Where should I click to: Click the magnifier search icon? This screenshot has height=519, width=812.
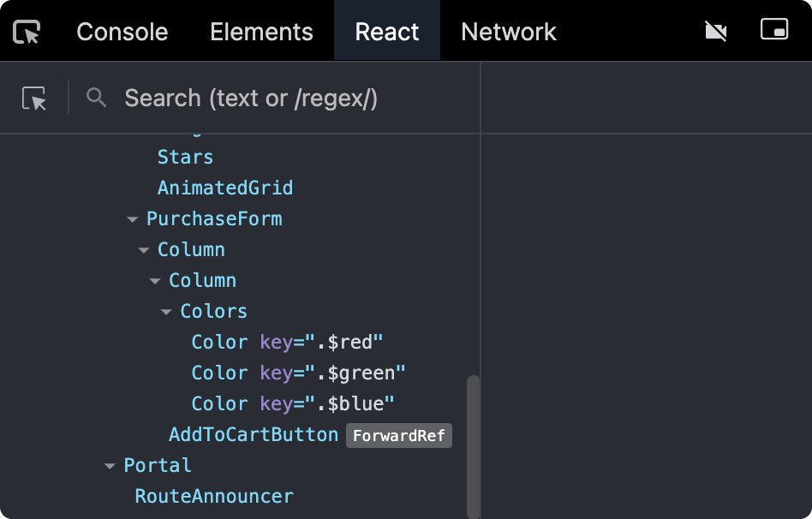pyautogui.click(x=97, y=98)
